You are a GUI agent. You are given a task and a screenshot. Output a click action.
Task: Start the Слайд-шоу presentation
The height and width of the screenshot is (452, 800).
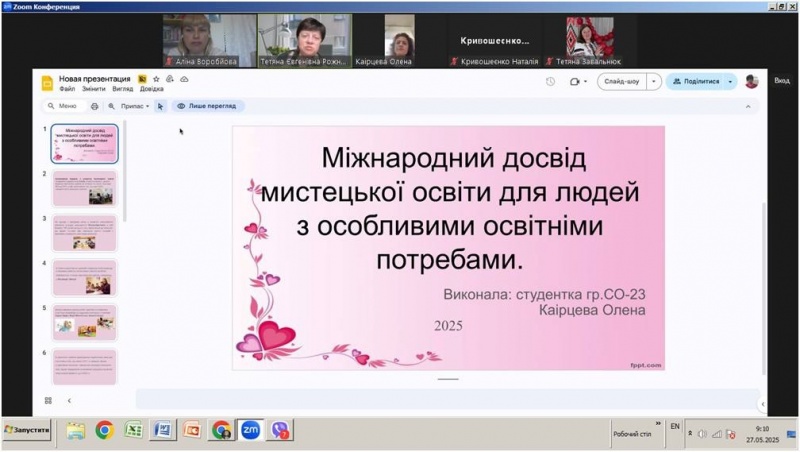pos(622,82)
